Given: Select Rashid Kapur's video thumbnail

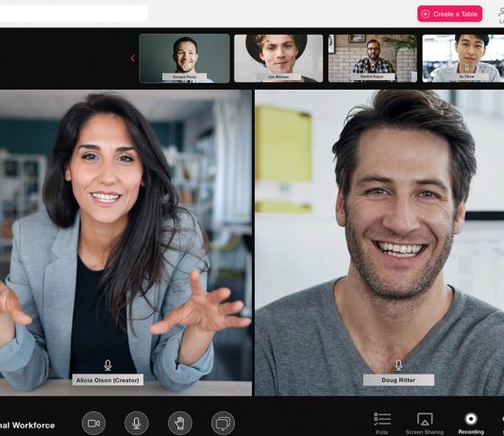Looking at the screenshot, I should [x=373, y=59].
